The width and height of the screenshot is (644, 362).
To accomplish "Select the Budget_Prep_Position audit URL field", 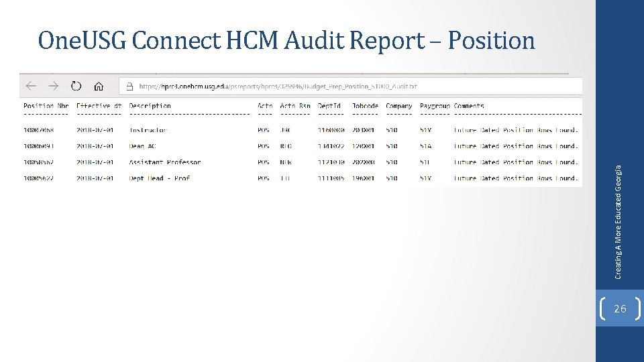I will pyautogui.click(x=350, y=86).
